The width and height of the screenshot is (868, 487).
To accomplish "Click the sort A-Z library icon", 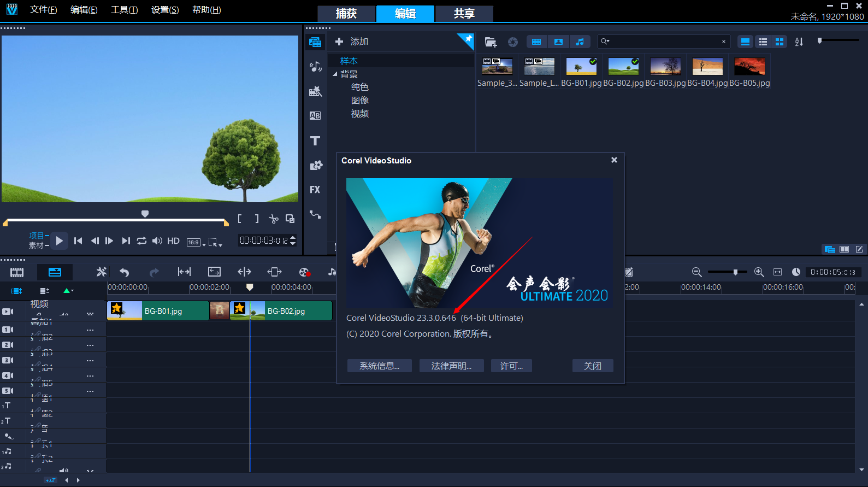I will [x=799, y=42].
